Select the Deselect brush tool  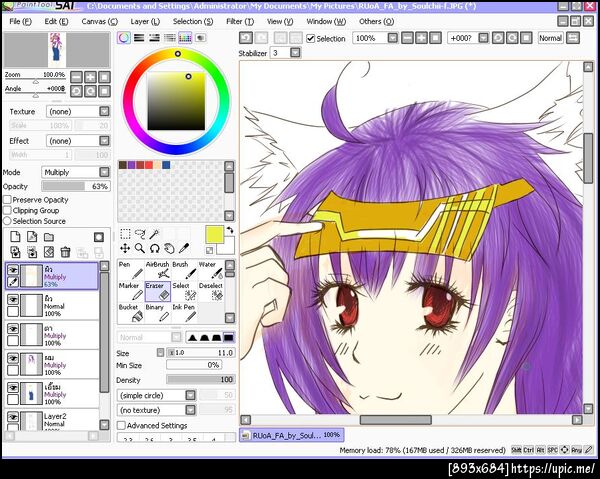(210, 292)
